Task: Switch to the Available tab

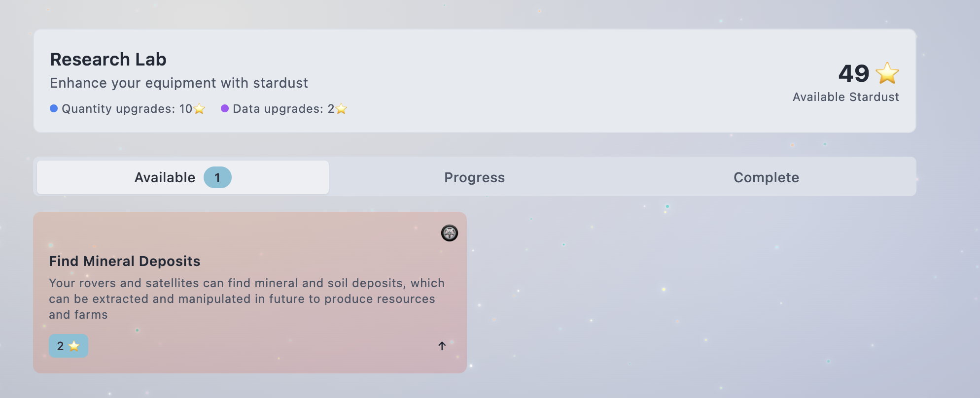Action: point(165,177)
